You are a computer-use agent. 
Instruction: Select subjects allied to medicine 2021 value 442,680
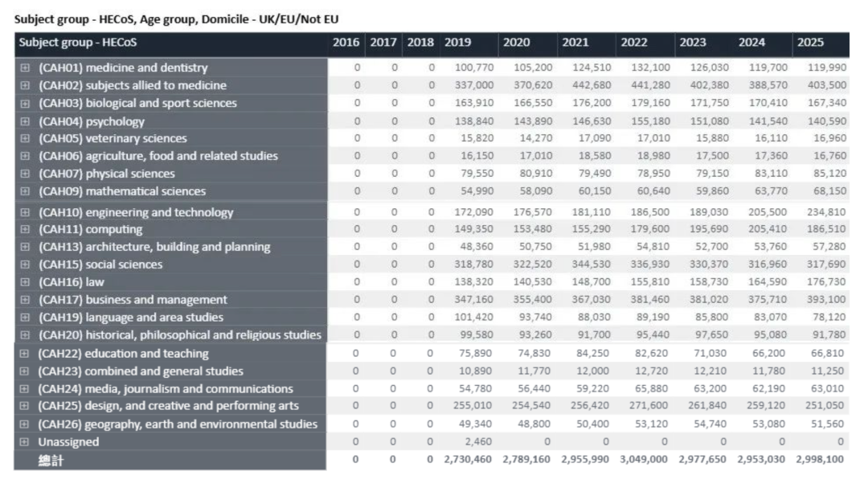tap(592, 85)
